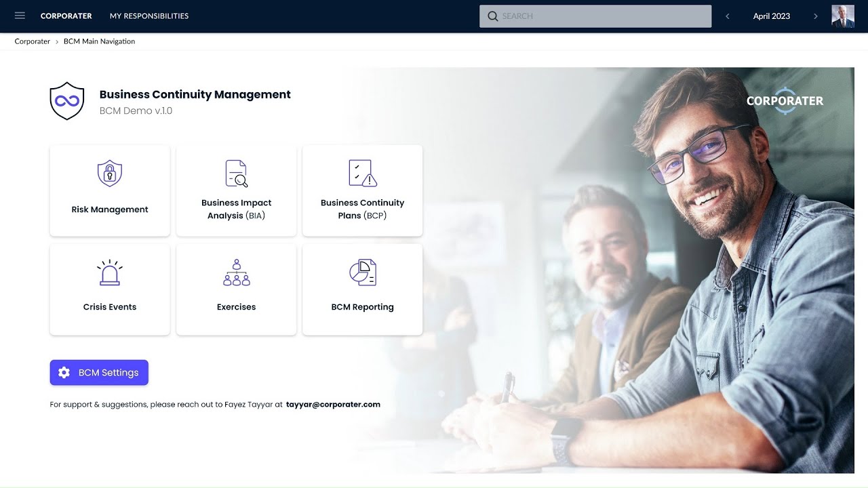Open MY RESPONSIBILITIES from the top bar

(149, 16)
